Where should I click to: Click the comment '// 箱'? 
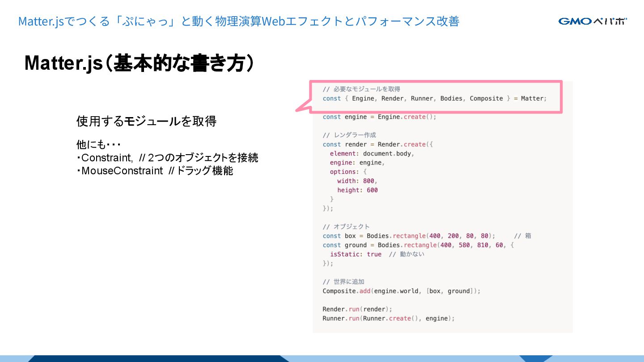[x=522, y=236]
